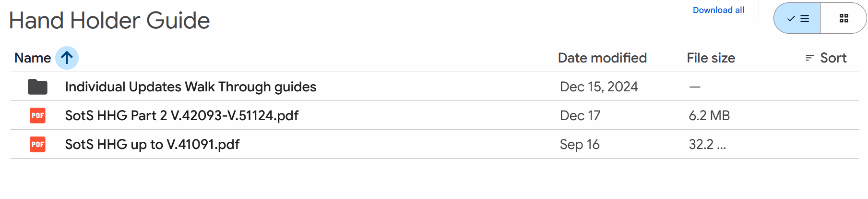Image resolution: width=868 pixels, height=199 pixels.
Task: Click PDF icon for SotS HHG Part 2
Action: tap(37, 116)
